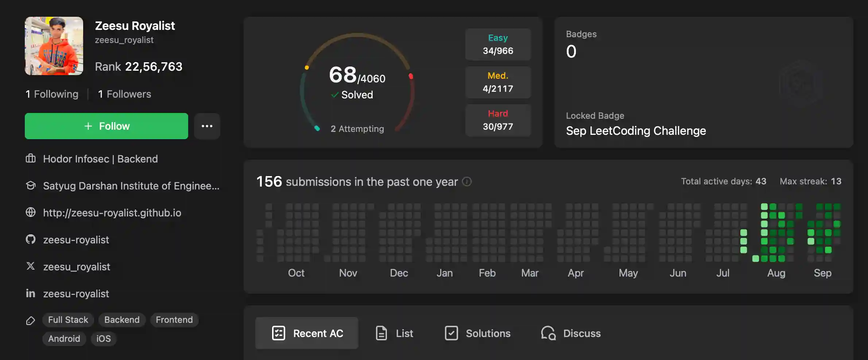View the 1 Followers list
The width and height of the screenshot is (868, 360).
[x=124, y=94]
